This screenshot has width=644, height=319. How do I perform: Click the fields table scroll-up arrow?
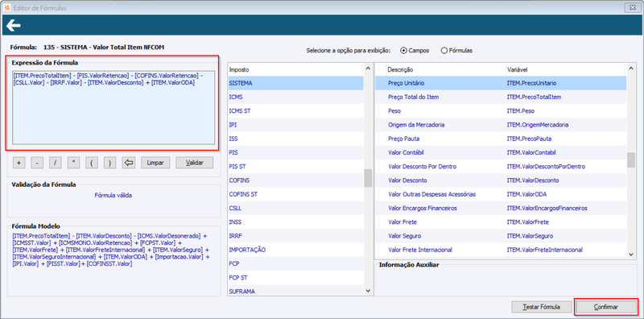coord(631,68)
